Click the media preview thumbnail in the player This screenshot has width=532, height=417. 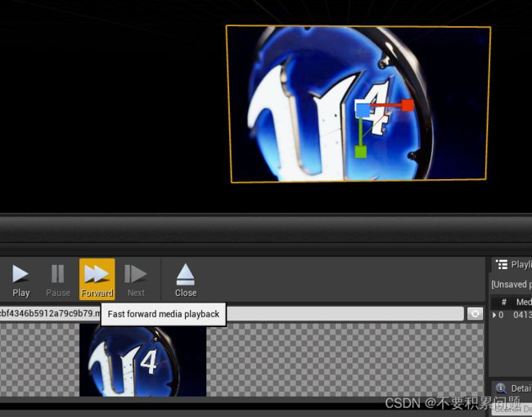pos(143,360)
